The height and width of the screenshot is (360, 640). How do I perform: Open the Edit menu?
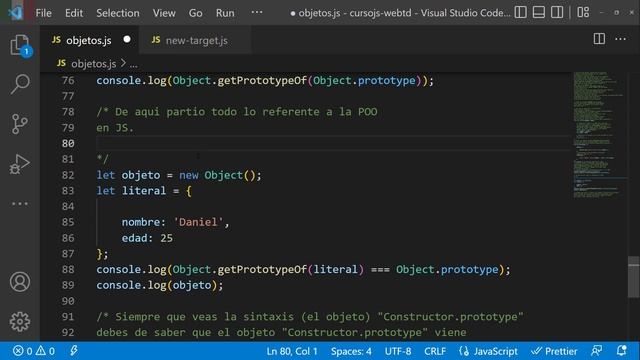[74, 13]
